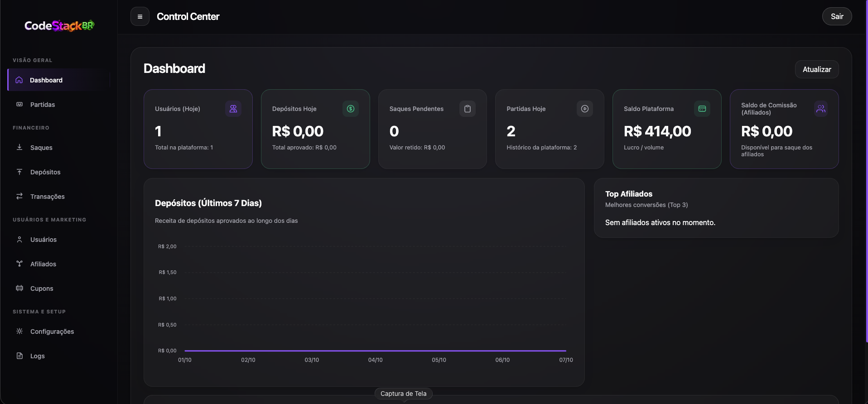The height and width of the screenshot is (404, 868).
Task: Click the Atualizar button
Action: 817,69
